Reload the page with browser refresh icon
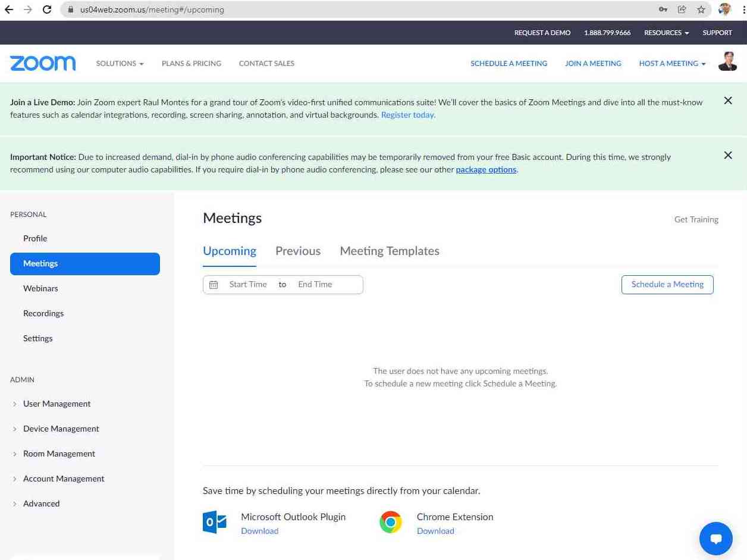The image size is (747, 560). click(47, 10)
